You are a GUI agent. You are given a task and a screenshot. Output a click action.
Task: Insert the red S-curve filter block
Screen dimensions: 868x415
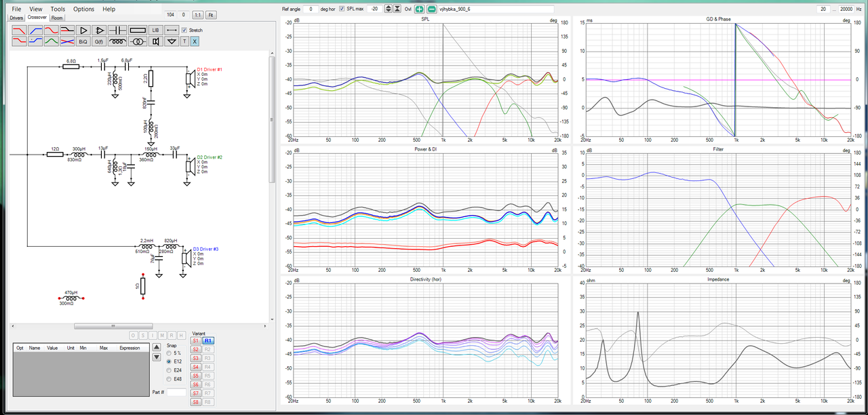(x=52, y=31)
